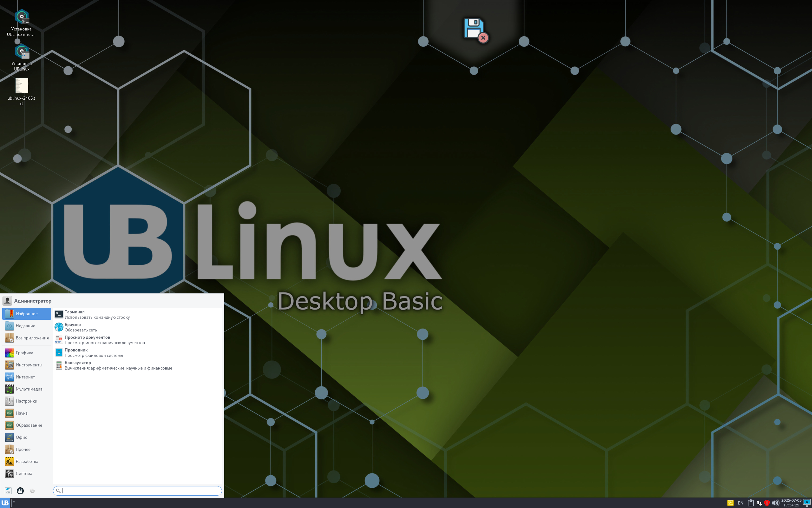
Task: Click the red security shield tray icon
Action: click(x=767, y=503)
